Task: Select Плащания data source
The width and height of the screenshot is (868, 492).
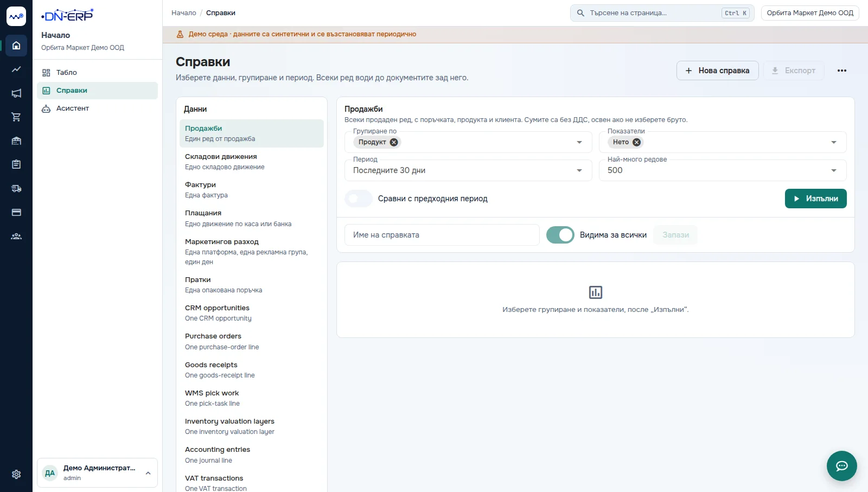Action: tap(252, 218)
